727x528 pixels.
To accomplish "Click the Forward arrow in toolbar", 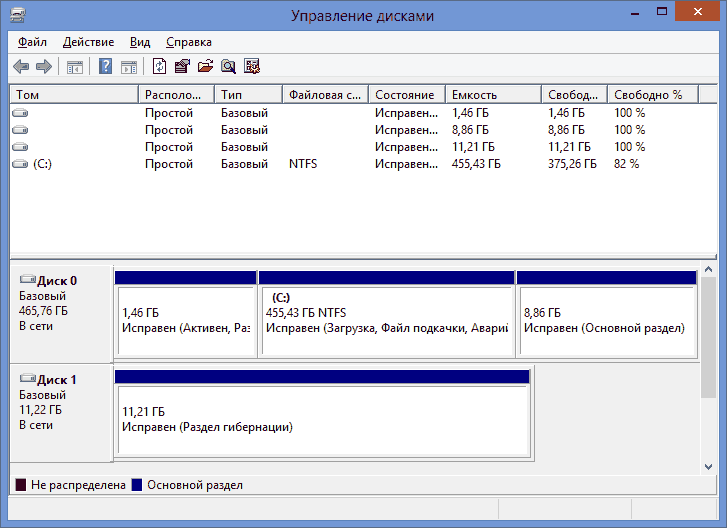I will 43,67.
